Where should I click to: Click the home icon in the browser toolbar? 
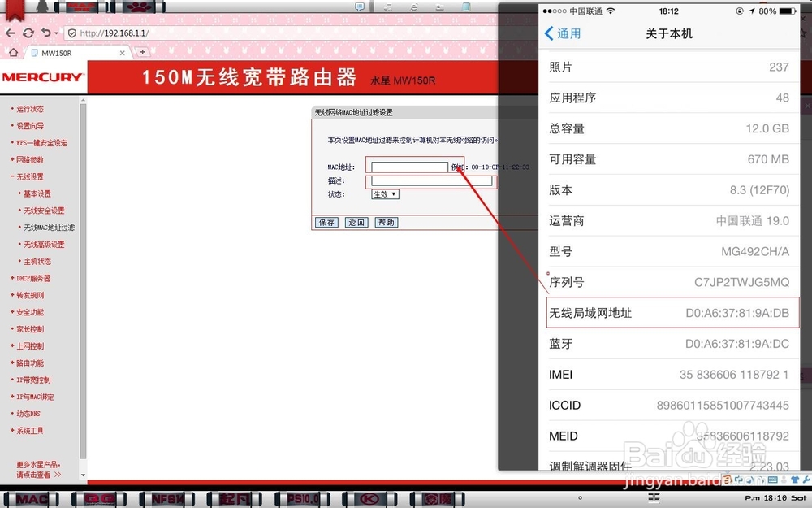11,50
